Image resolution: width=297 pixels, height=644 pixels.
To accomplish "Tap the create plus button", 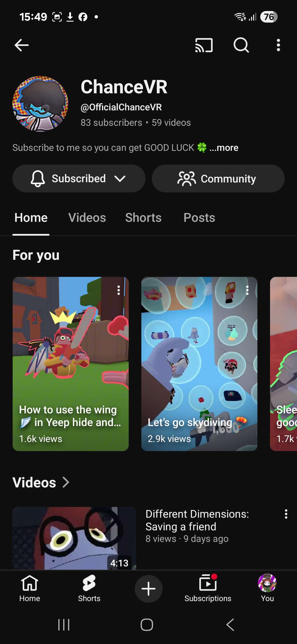I will [x=148, y=589].
